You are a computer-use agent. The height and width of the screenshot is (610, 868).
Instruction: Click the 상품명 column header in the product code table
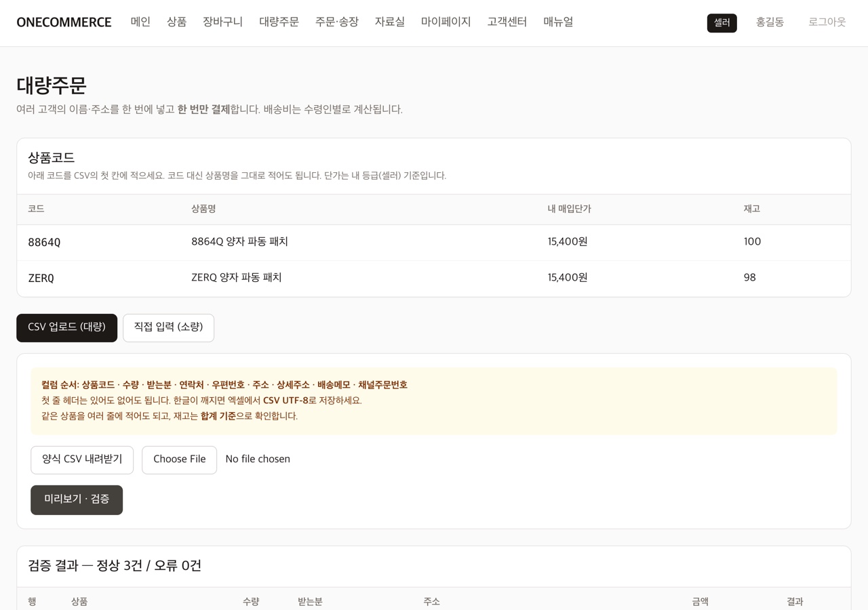203,209
